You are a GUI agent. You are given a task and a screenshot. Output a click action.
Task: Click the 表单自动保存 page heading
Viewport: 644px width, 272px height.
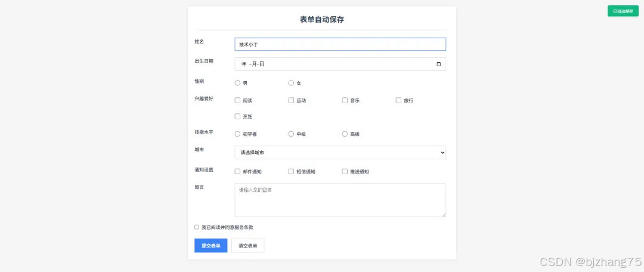[322, 19]
